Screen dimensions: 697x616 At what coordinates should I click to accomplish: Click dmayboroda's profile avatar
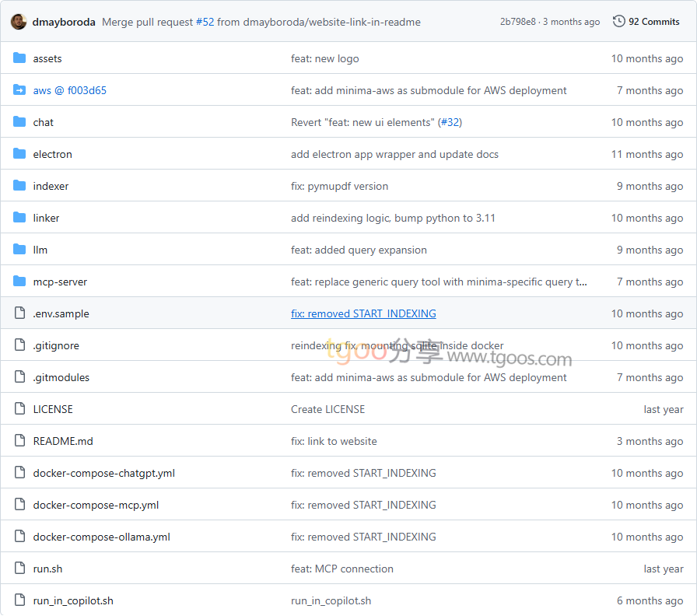coord(19,22)
